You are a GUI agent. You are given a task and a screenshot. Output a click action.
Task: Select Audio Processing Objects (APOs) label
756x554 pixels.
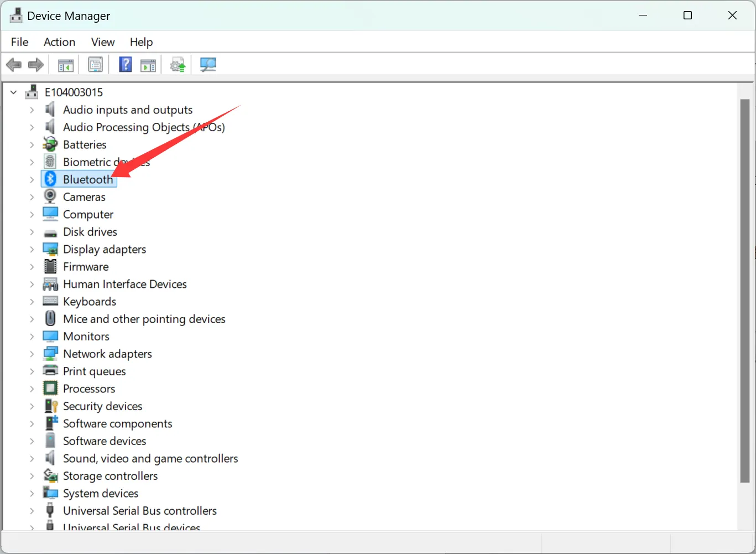144,127
